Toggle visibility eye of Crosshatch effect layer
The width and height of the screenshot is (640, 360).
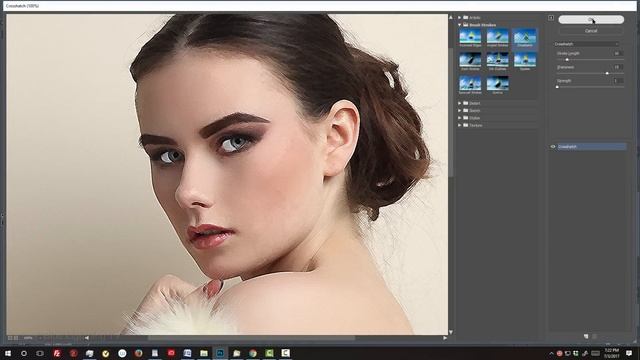click(553, 147)
